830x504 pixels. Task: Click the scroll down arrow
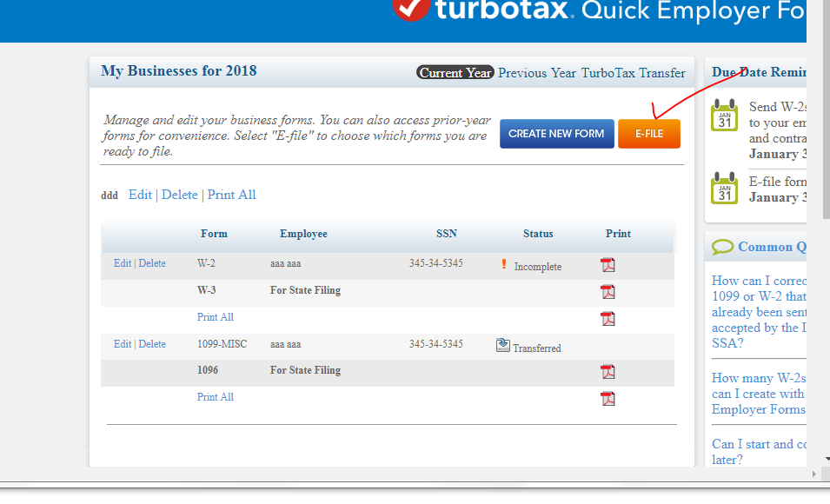(827, 459)
